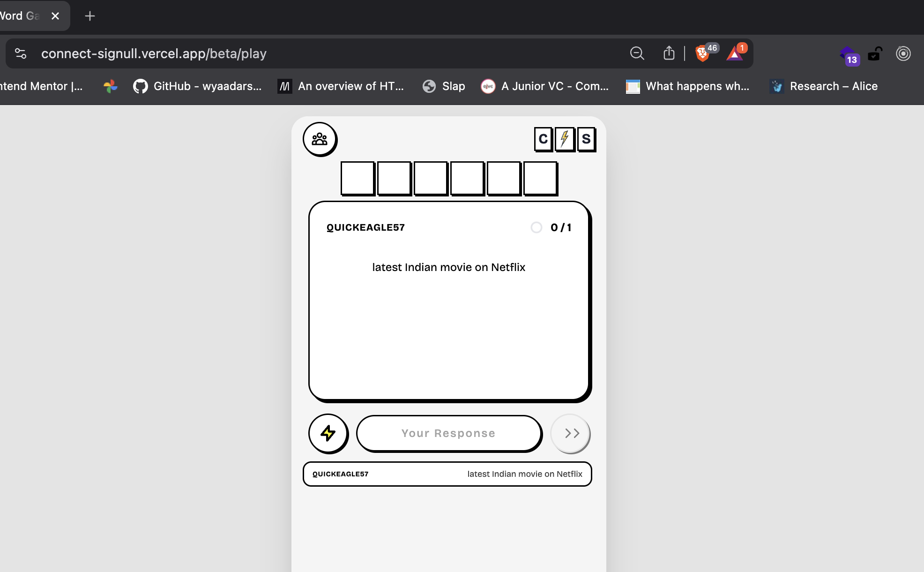Open Brave Rewards triangle icon

tap(735, 53)
